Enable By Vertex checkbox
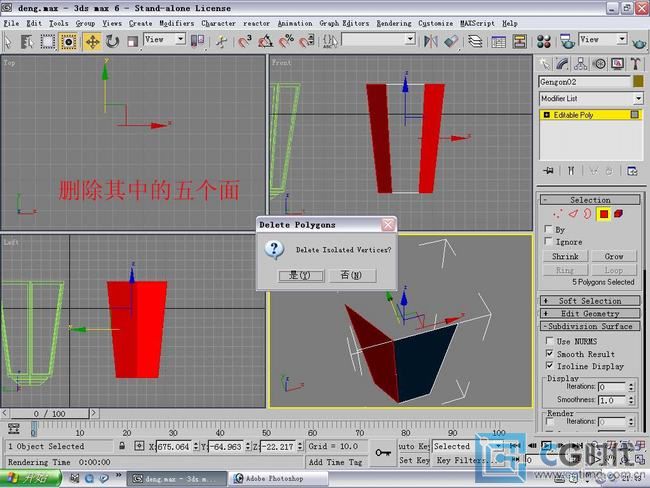650x488 pixels. click(548, 229)
